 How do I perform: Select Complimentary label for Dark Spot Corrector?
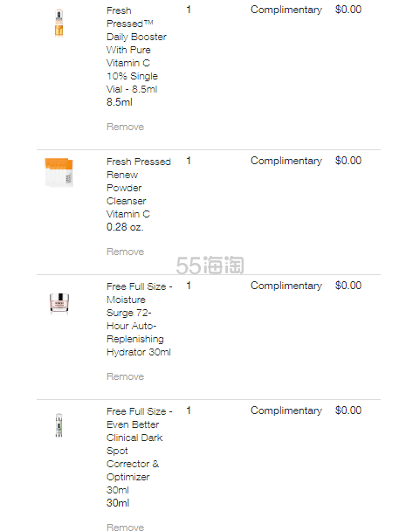pos(286,410)
